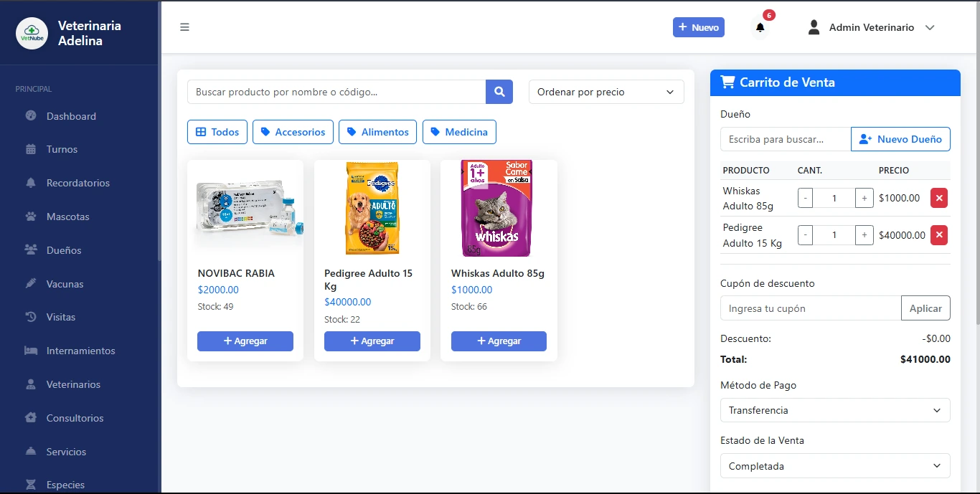Click the Admin Veterinario user avatar icon
Image resolution: width=980 pixels, height=494 pixels.
pyautogui.click(x=814, y=27)
